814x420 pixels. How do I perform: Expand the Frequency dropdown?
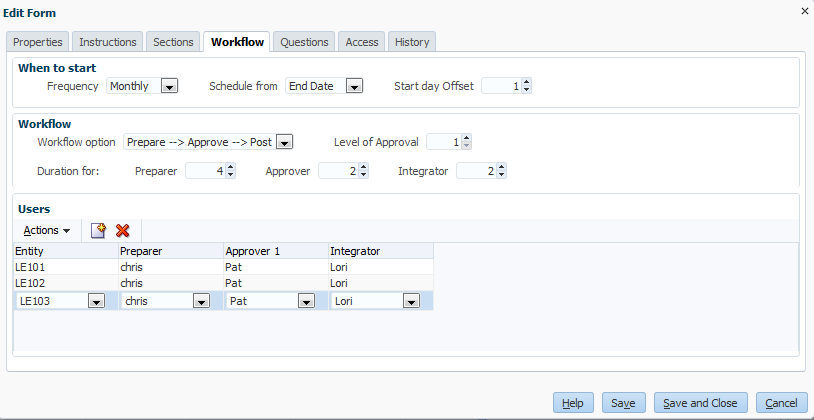click(169, 87)
